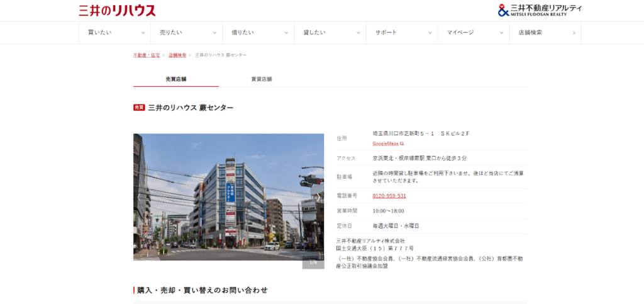Expand the chevron next to 貸したい
The width and height of the screenshot is (644, 304).
[358, 33]
